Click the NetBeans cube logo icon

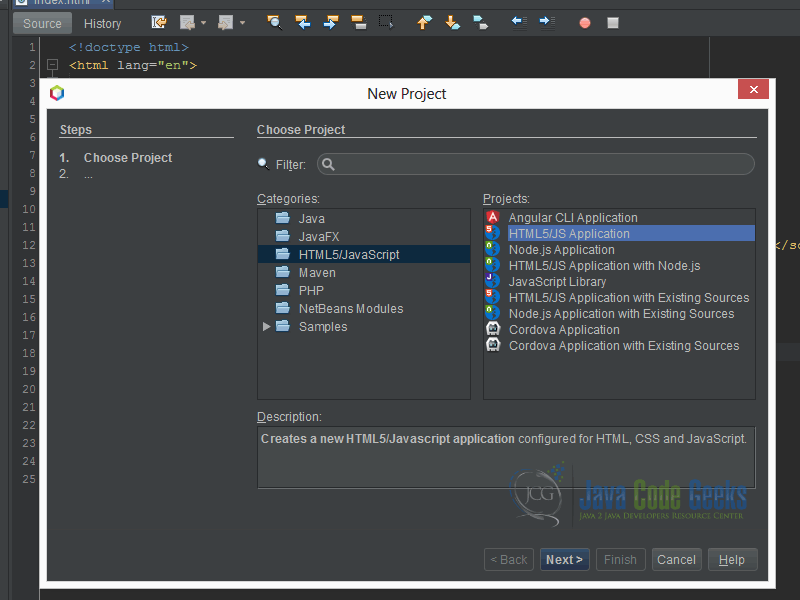(57, 93)
